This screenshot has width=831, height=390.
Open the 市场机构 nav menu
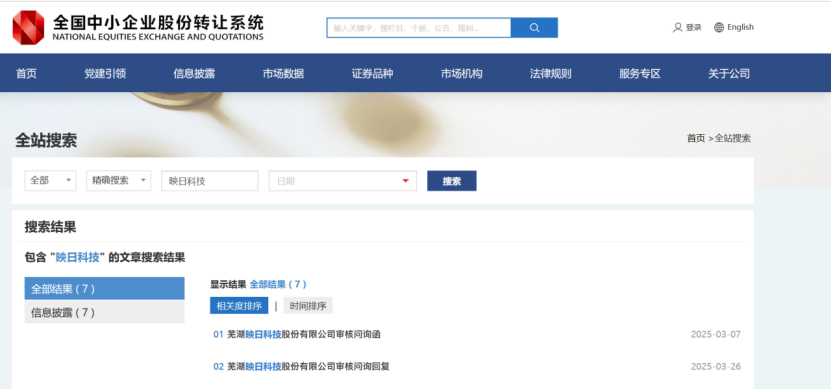click(x=462, y=74)
